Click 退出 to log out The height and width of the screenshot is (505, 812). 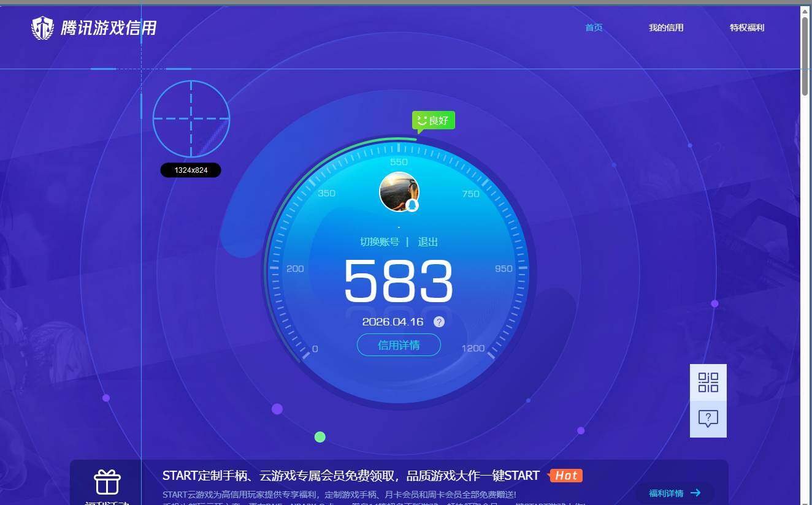click(x=428, y=242)
